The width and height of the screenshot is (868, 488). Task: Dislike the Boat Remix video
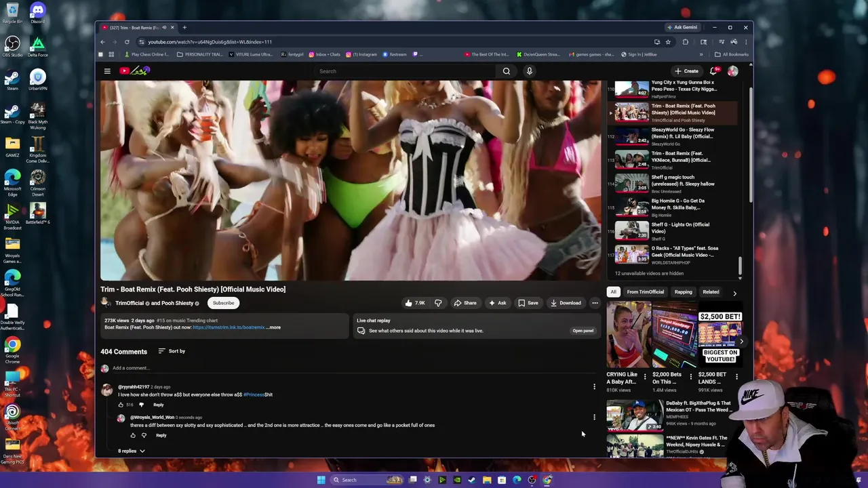438,303
